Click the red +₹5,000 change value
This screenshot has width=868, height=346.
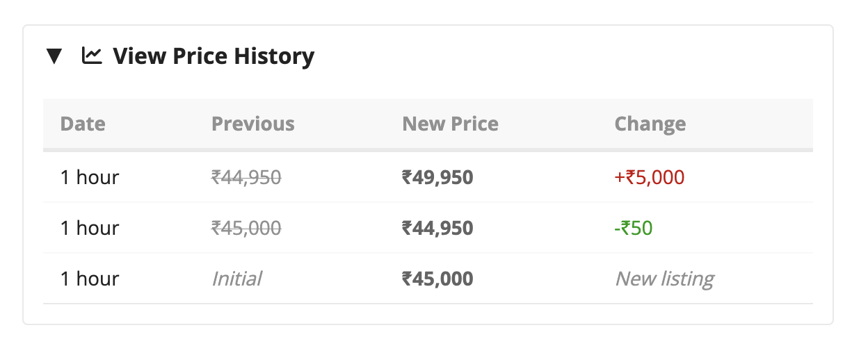(650, 177)
